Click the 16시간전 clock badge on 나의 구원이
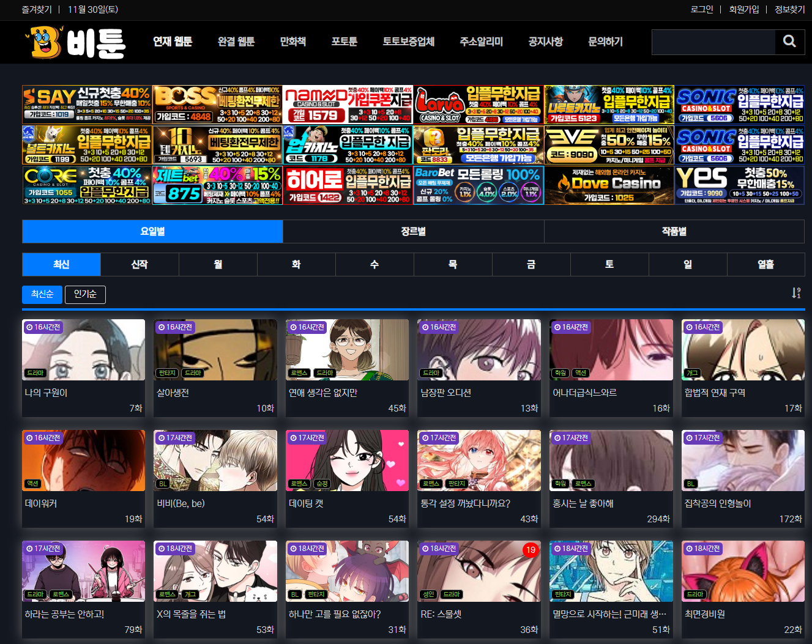812x644 pixels. pos(43,327)
